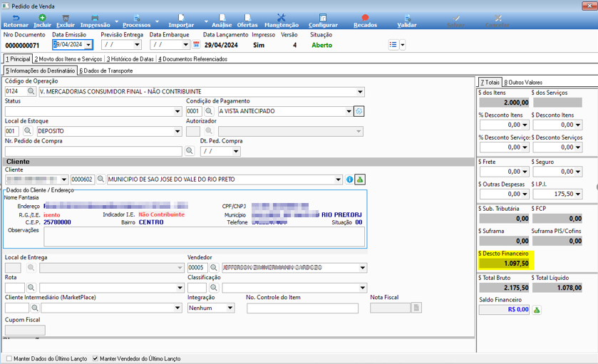Image resolution: width=598 pixels, height=364 pixels.
Task: Click the blue info icon beside client name
Action: pos(349,179)
